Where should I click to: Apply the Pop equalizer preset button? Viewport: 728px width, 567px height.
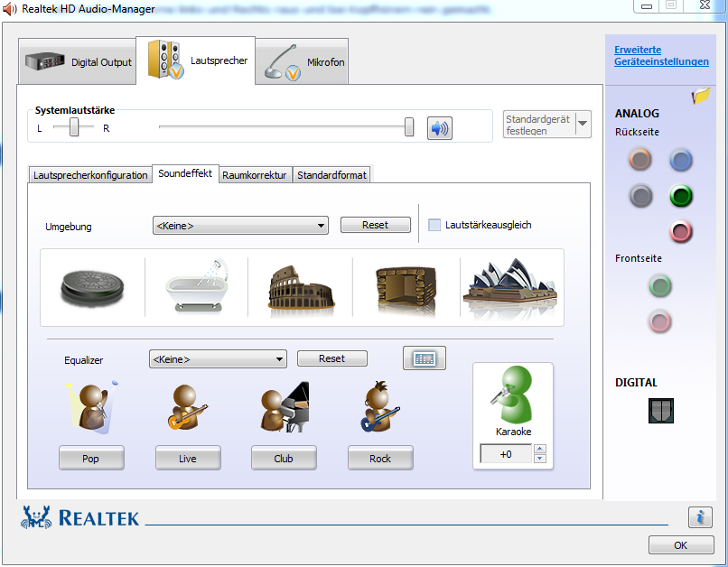coord(91,458)
